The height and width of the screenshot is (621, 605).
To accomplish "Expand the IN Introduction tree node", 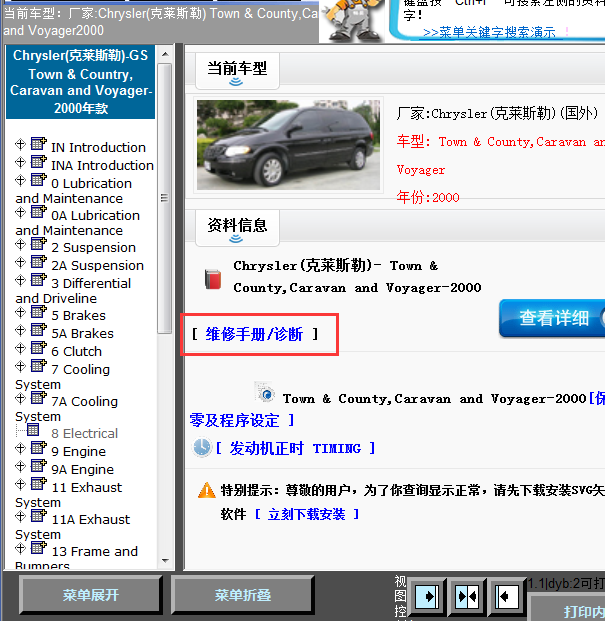I will (20, 144).
